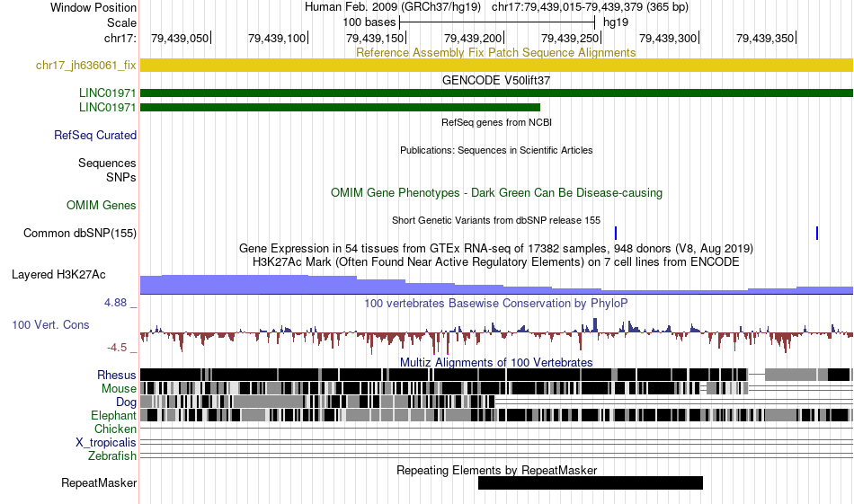Click the Layered H3K27Ac track label
Screen dimensions: 854x504
58,274
